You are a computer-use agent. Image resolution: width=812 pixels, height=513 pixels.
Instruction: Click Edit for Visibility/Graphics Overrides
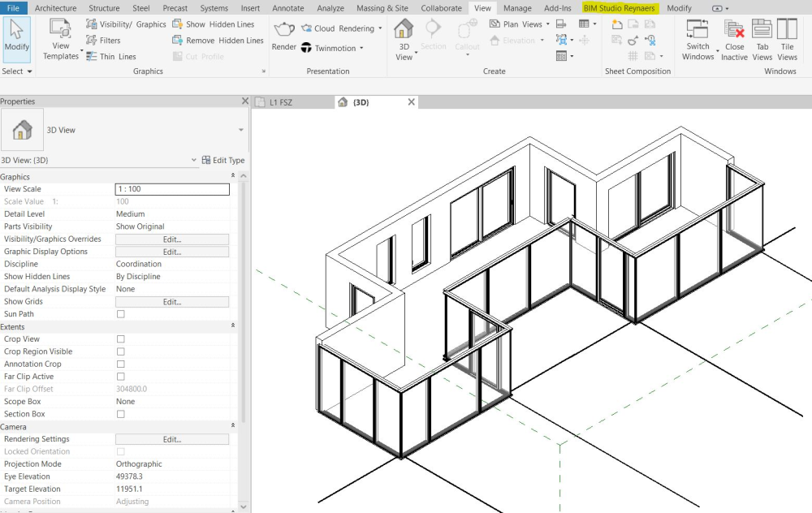(x=172, y=239)
